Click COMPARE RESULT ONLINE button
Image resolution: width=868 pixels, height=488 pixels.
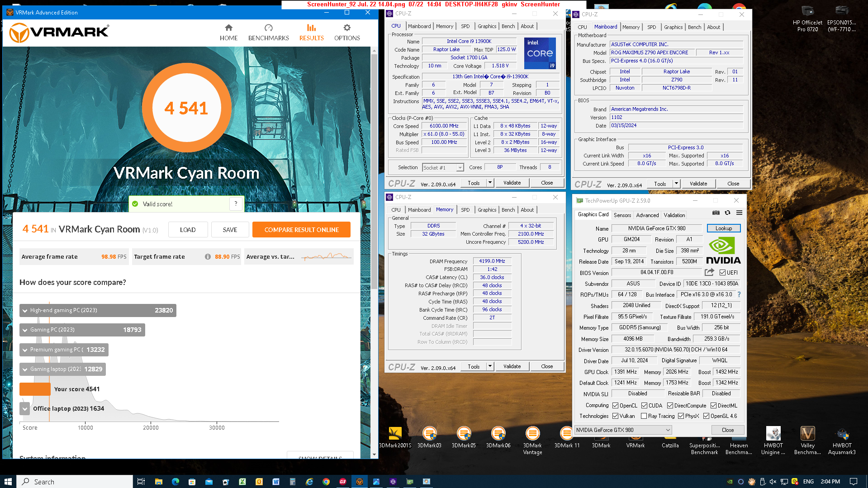coord(301,230)
